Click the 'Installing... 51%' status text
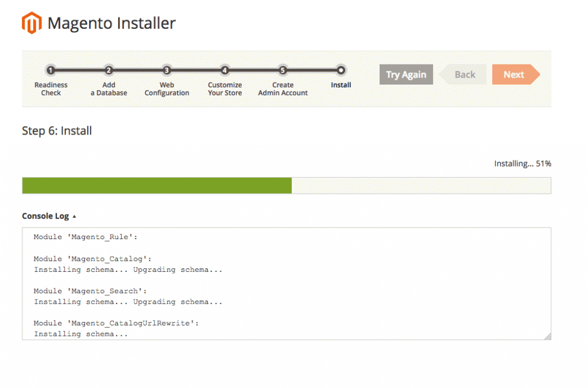The image size is (588, 388). 523,164
